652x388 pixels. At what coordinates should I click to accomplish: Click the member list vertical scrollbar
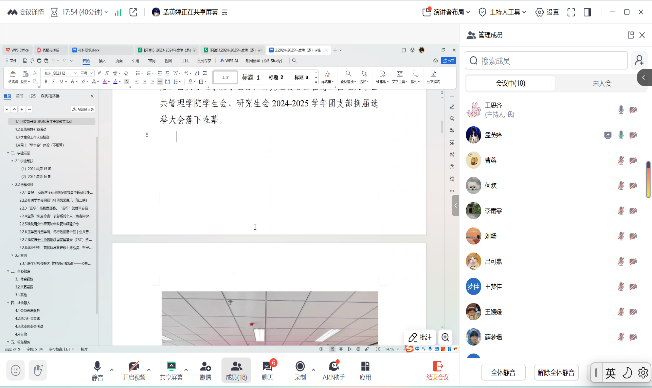pyautogui.click(x=648, y=180)
